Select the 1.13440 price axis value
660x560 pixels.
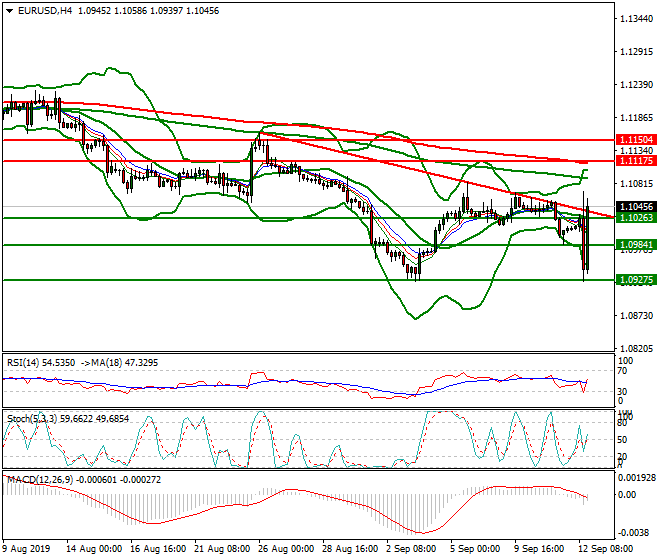click(x=636, y=19)
